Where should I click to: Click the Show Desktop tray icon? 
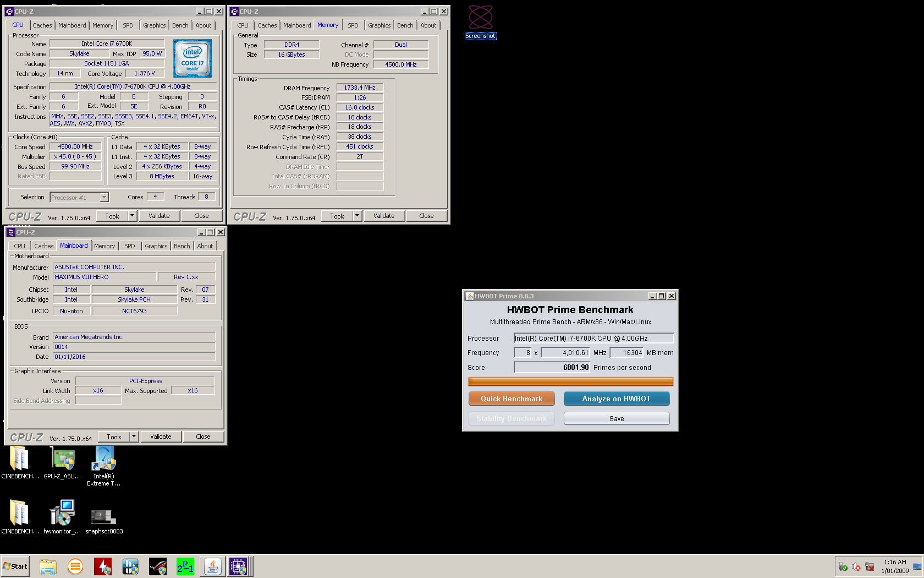click(917, 567)
